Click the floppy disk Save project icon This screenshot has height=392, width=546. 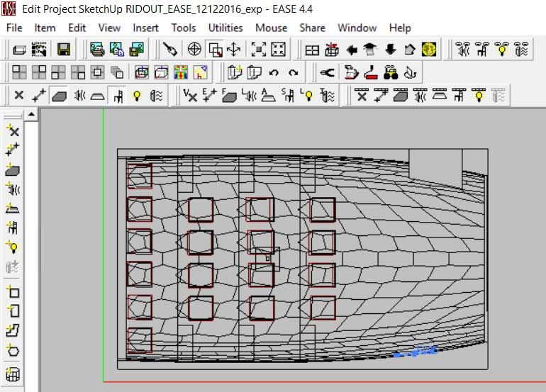pyautogui.click(x=63, y=50)
